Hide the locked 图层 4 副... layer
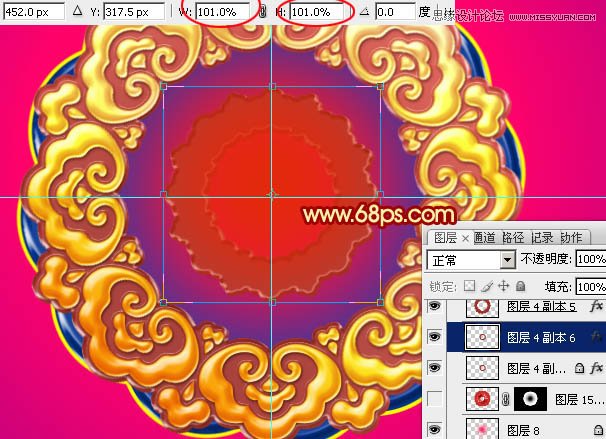This screenshot has height=439, width=606. point(434,368)
